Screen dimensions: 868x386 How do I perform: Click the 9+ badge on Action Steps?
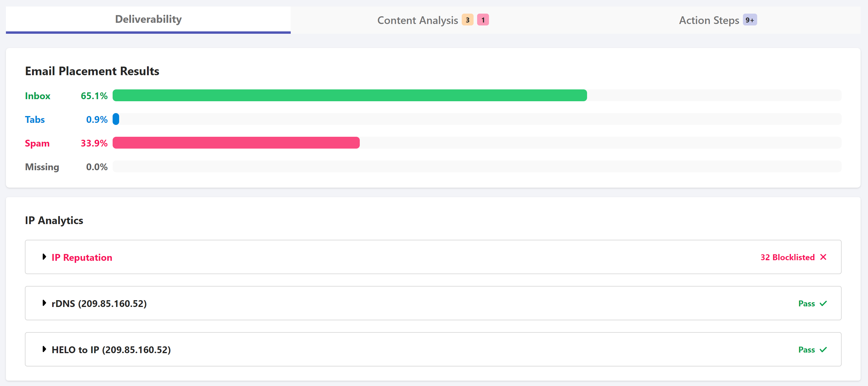coord(750,20)
